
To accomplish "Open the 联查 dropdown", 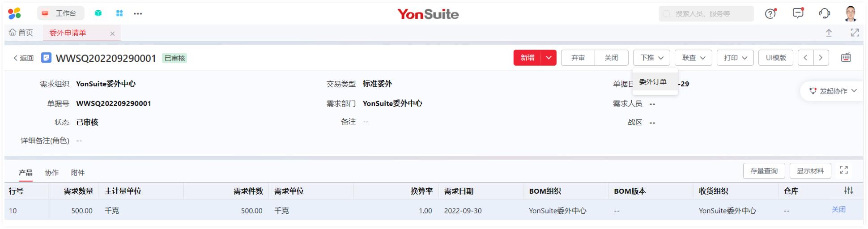I will tap(693, 58).
